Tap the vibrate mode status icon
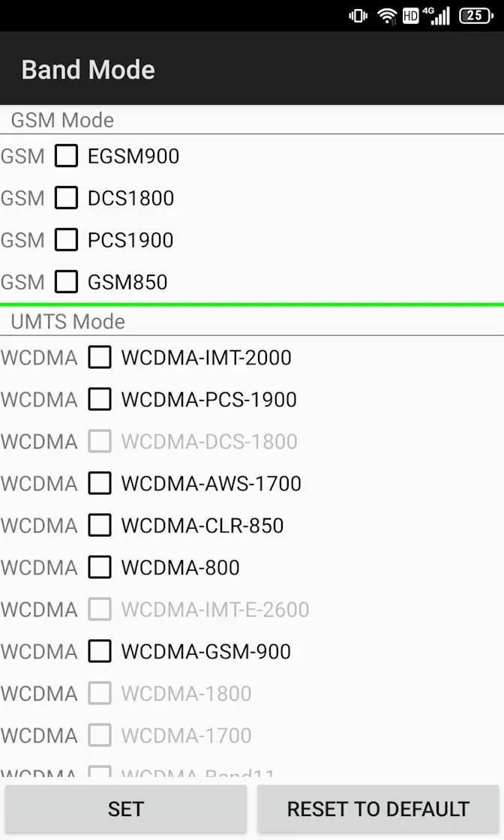 358,16
